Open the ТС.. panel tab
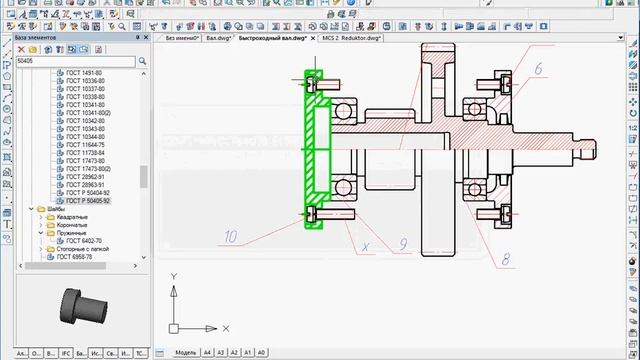The image size is (640, 360). (140, 353)
